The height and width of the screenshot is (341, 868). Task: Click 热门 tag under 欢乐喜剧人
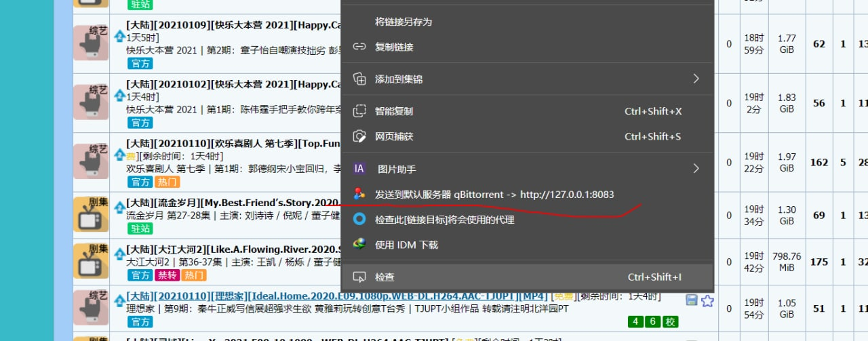pyautogui.click(x=167, y=182)
